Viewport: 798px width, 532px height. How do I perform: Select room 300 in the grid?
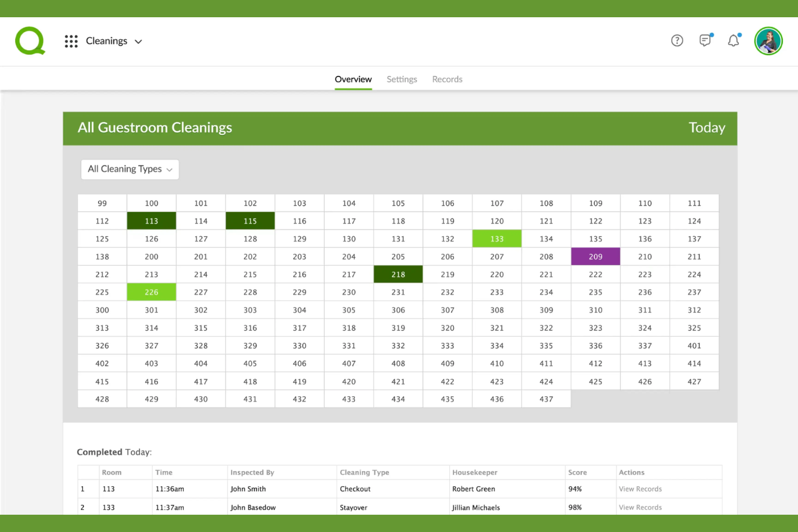(102, 310)
